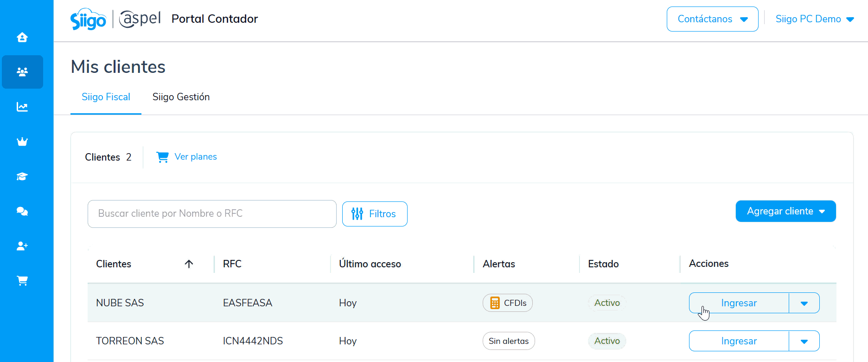868x362 pixels.
Task: Focus the Buscar cliente search field
Action: [x=212, y=214]
